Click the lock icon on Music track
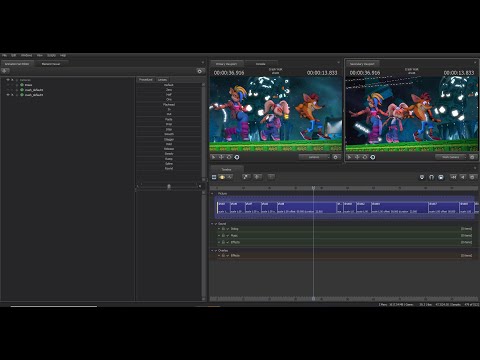 [x=223, y=236]
